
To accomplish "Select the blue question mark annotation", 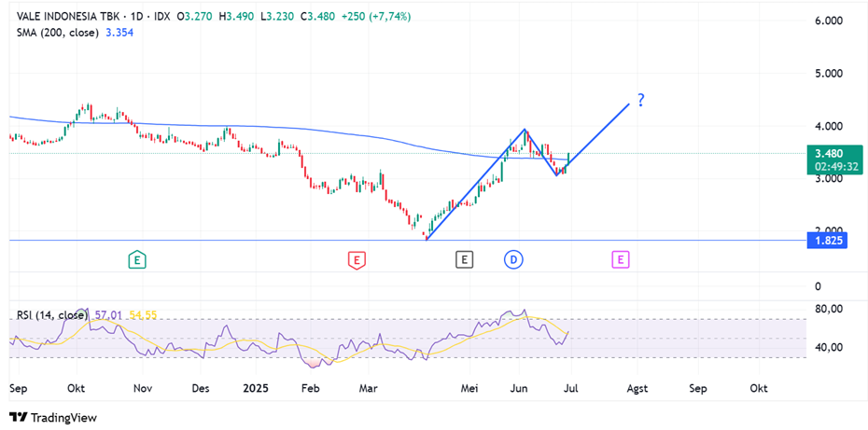I will click(x=640, y=100).
